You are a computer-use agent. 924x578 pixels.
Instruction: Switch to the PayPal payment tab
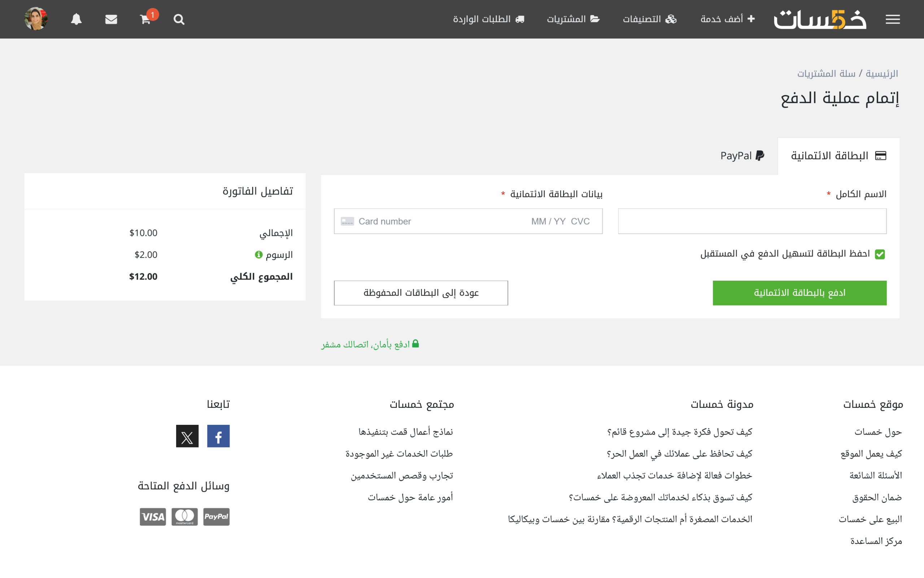742,156
